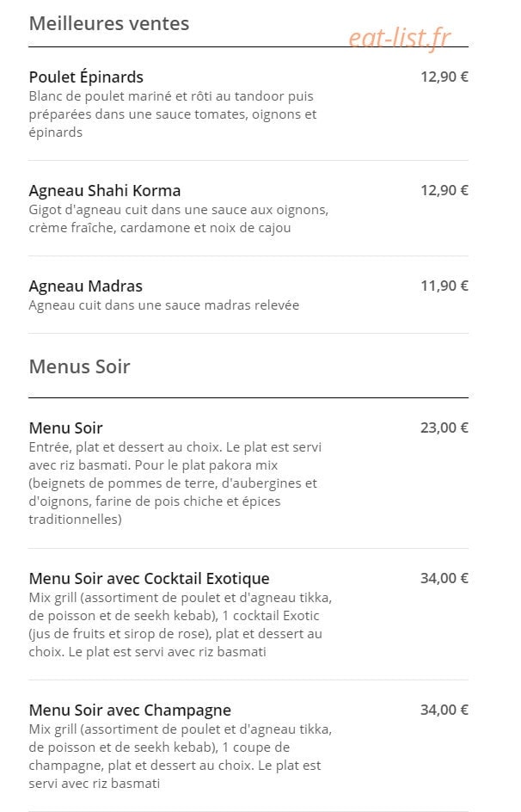Viewport: 521px width, 812px height.
Task: Click the Meilleures ventes section heading
Action: (108, 23)
